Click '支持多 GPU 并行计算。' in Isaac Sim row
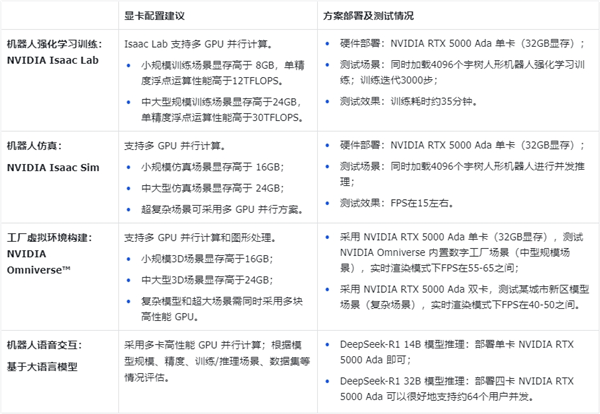600x414 pixels. (x=175, y=146)
